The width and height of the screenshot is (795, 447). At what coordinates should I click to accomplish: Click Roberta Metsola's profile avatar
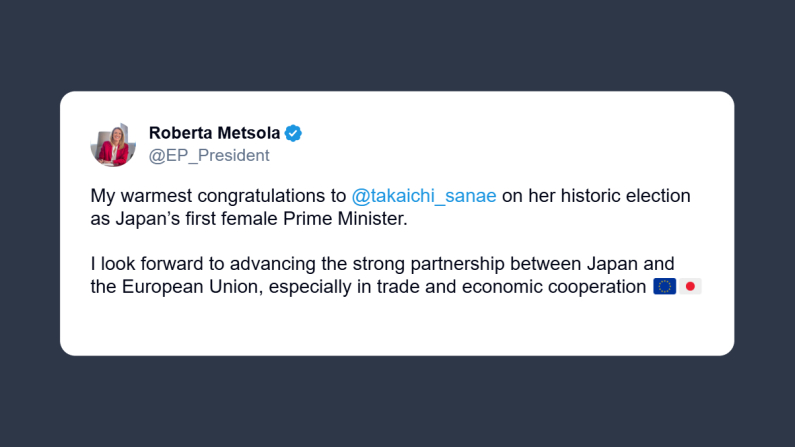[x=113, y=144]
